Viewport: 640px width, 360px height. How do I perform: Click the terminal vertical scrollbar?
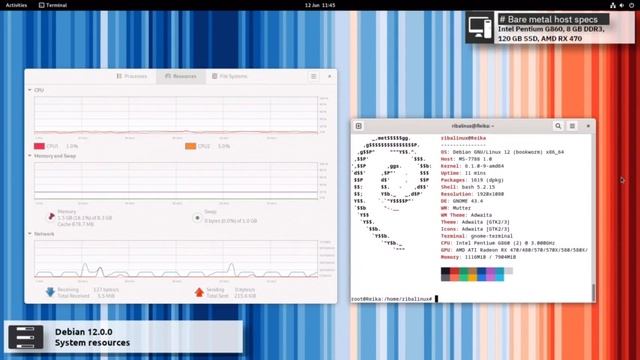[x=593, y=292]
